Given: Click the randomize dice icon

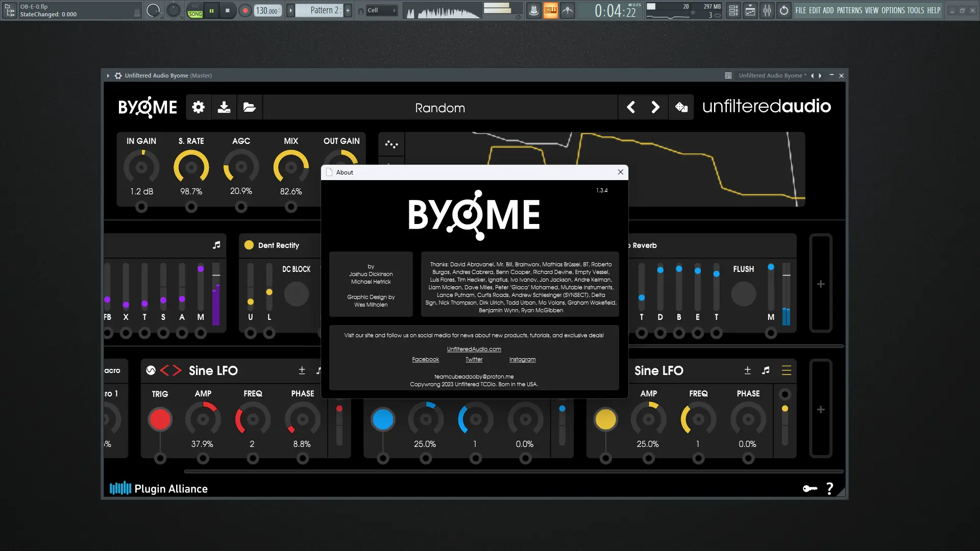Looking at the screenshot, I should 681,107.
